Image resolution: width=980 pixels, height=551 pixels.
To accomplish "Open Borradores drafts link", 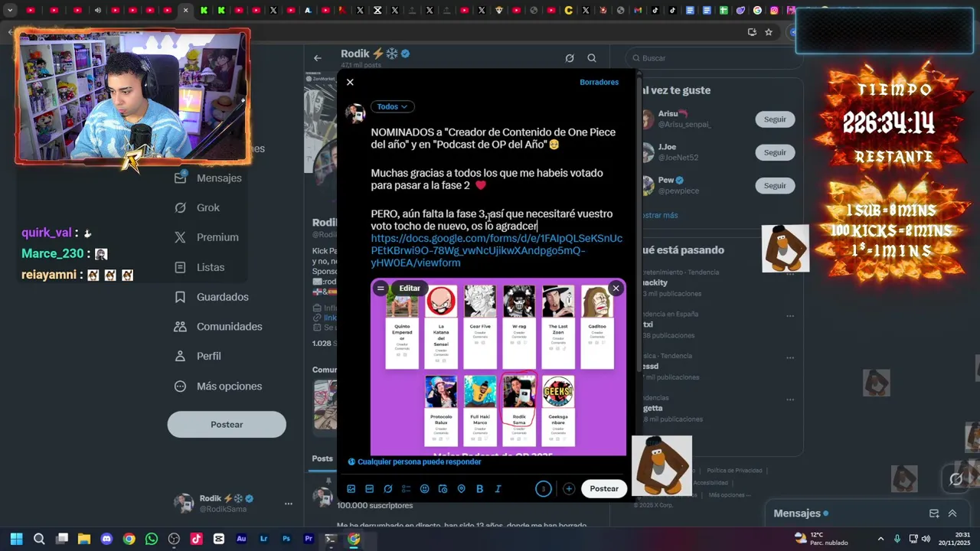I will click(x=599, y=82).
